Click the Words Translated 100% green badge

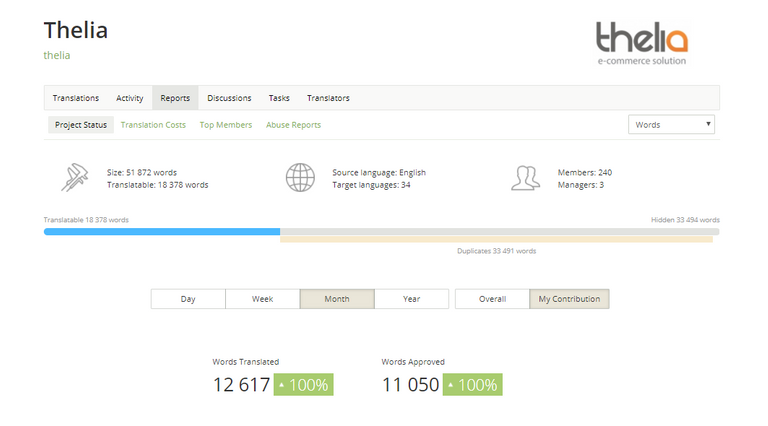point(304,385)
